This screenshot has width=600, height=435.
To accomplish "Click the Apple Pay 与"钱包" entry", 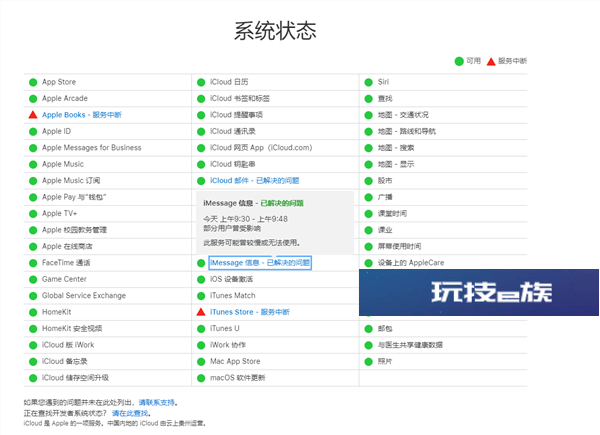I will [x=74, y=197].
